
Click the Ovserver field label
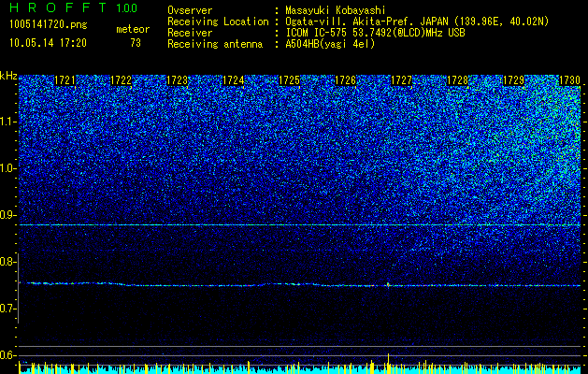190,11
